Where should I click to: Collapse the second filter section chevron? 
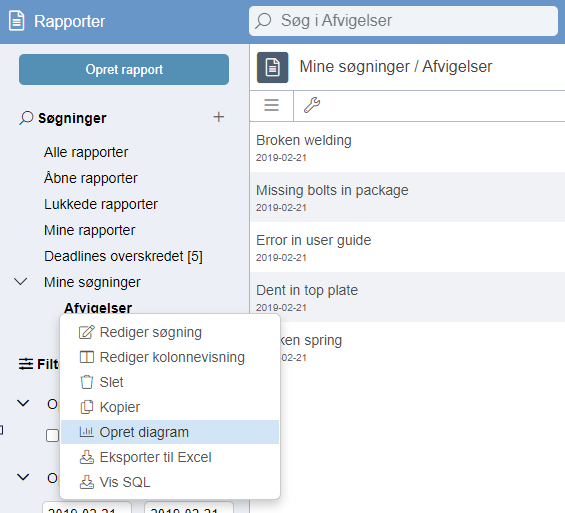23,477
